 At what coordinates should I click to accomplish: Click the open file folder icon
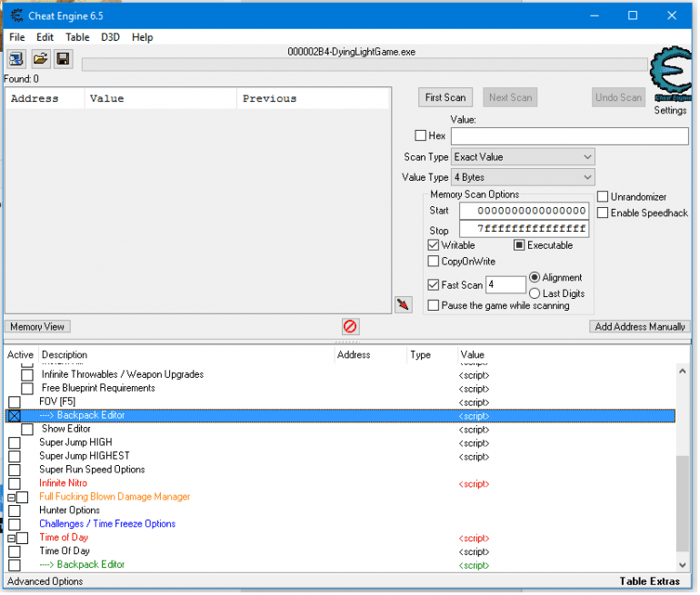(x=40, y=59)
